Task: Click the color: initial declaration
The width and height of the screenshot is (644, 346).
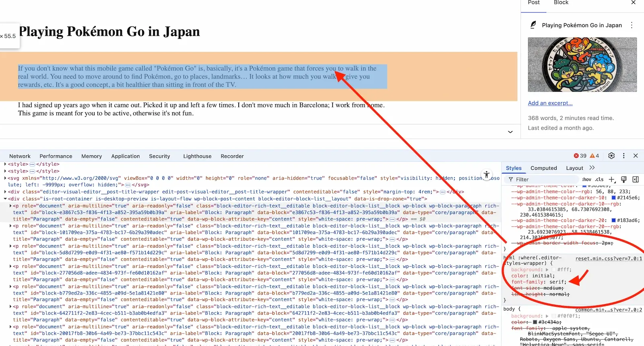Action: click(533, 276)
